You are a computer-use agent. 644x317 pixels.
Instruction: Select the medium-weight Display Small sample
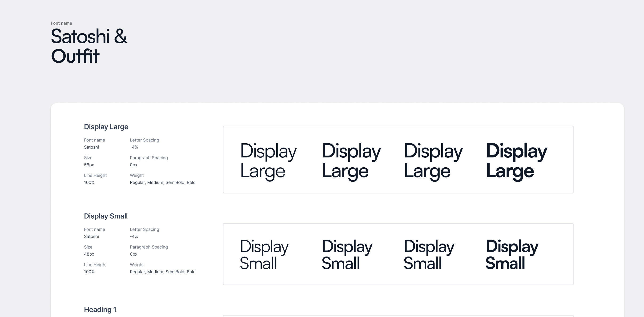(x=347, y=254)
